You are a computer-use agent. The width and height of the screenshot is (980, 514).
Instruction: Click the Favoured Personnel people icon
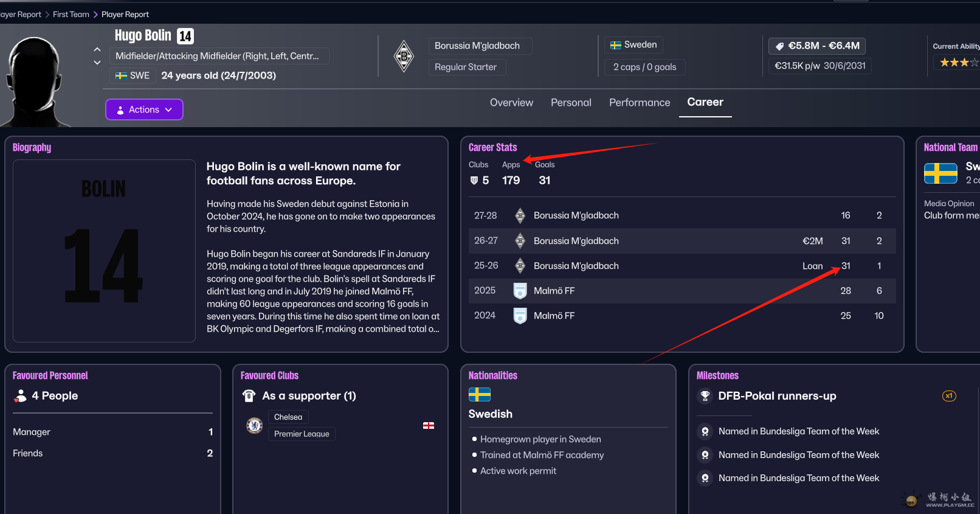click(21, 396)
